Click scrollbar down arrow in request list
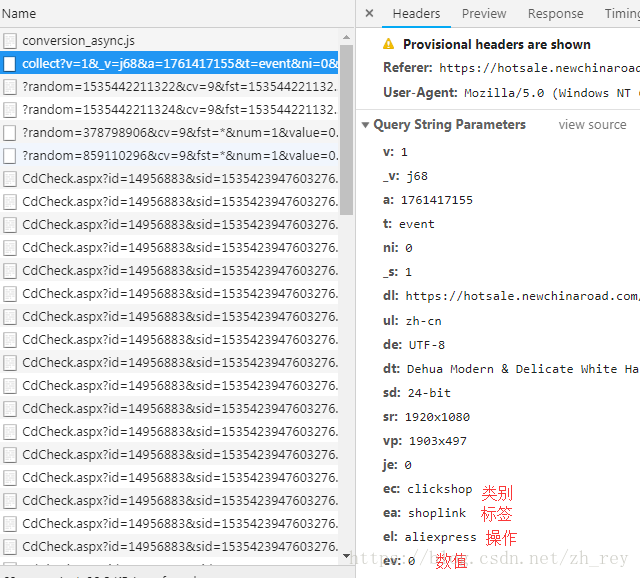 347,556
